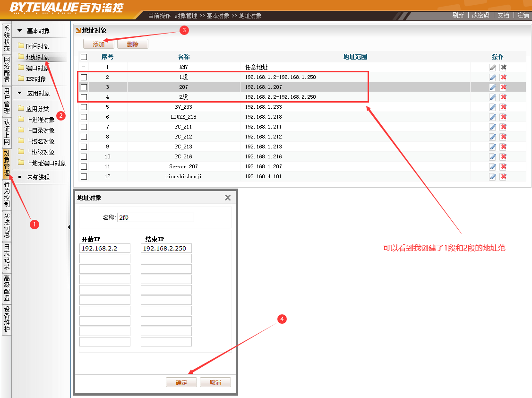Confirm the dialog with 确定 button
The height and width of the screenshot is (398, 532).
[x=181, y=382]
